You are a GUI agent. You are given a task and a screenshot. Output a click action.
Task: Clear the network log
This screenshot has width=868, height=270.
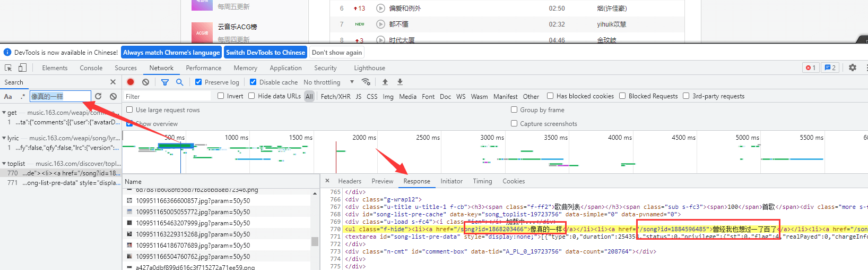[145, 82]
